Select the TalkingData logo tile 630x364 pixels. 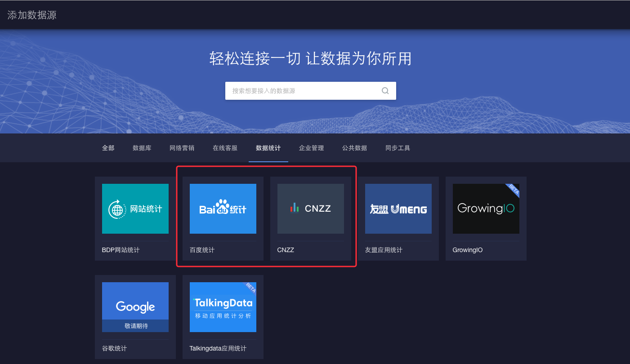223,307
